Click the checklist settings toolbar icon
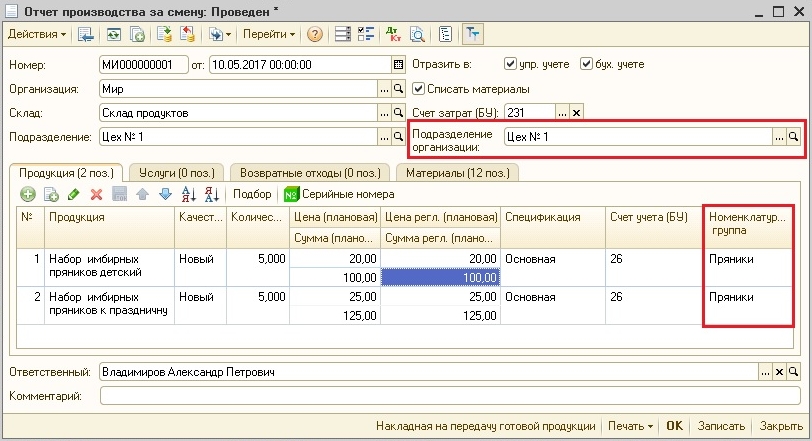Image resolution: width=812 pixels, height=441 pixels. [366, 34]
